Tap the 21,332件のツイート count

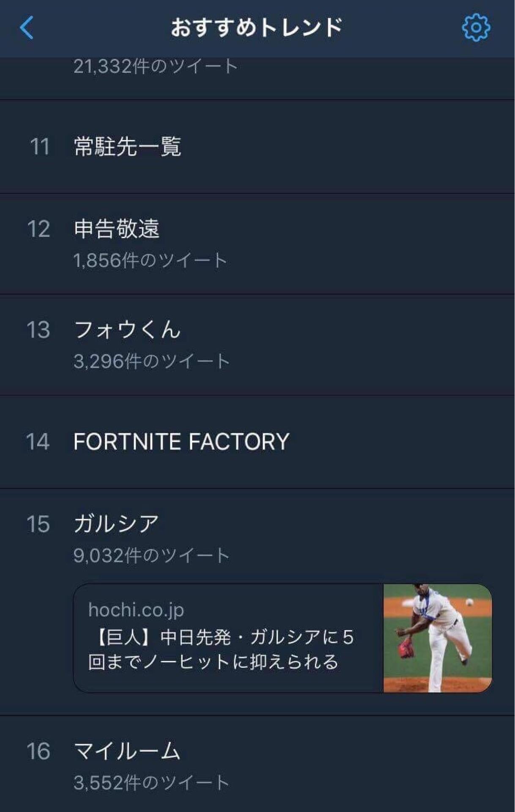coord(156,66)
